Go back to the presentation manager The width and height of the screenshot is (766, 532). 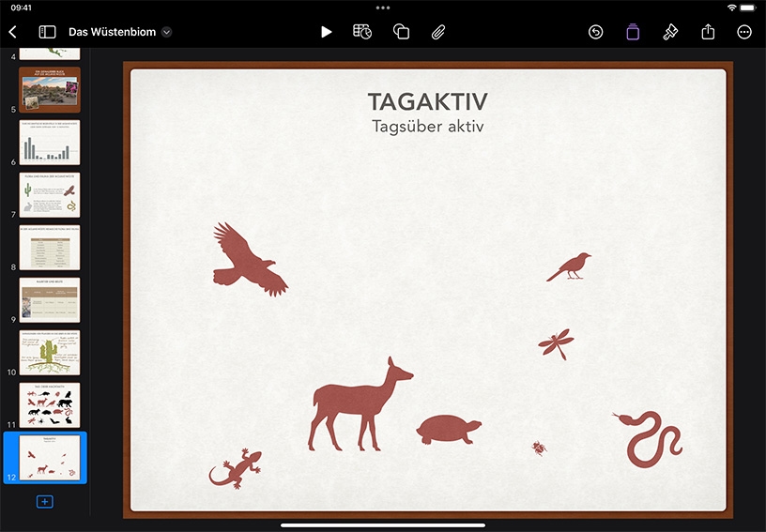13,32
